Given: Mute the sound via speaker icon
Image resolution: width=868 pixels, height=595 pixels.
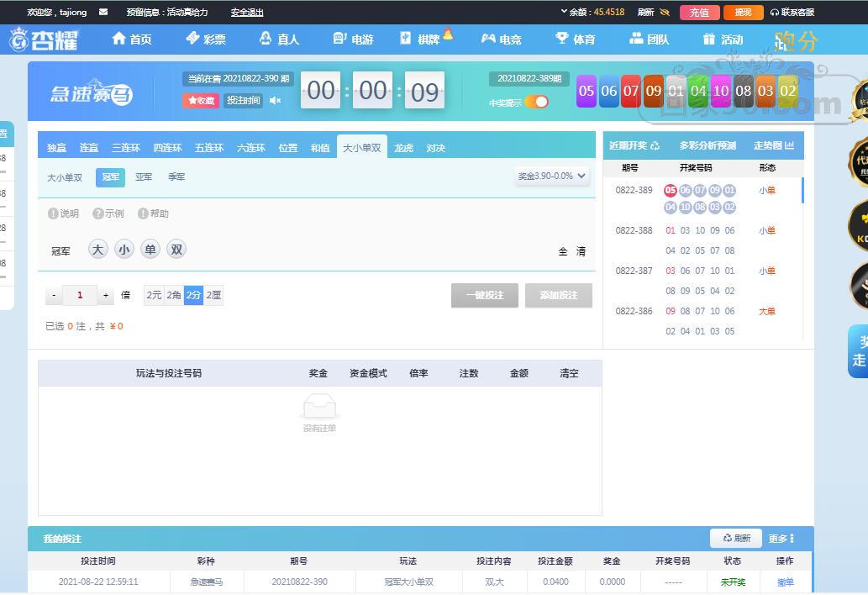Looking at the screenshot, I should pyautogui.click(x=275, y=101).
